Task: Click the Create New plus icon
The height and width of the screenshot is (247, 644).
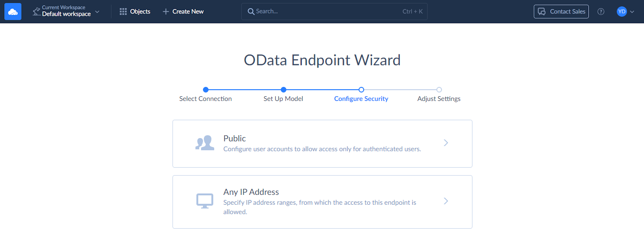Action: pyautogui.click(x=165, y=12)
